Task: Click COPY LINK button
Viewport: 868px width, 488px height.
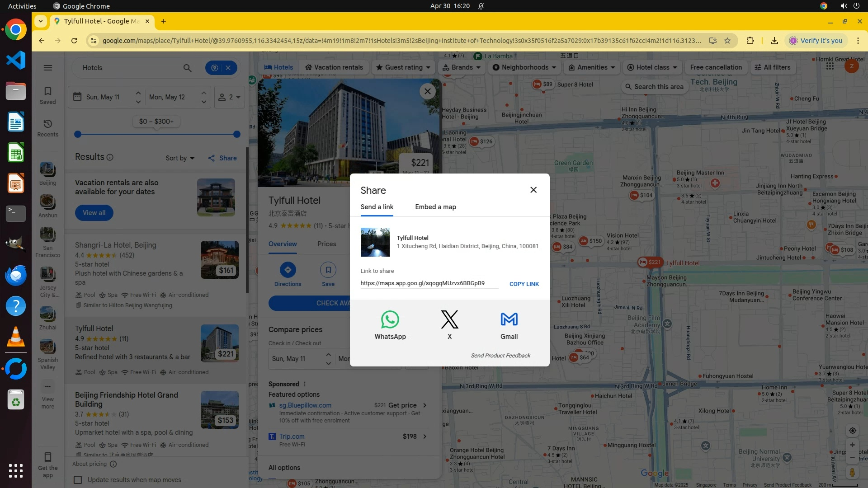Action: pyautogui.click(x=524, y=284)
